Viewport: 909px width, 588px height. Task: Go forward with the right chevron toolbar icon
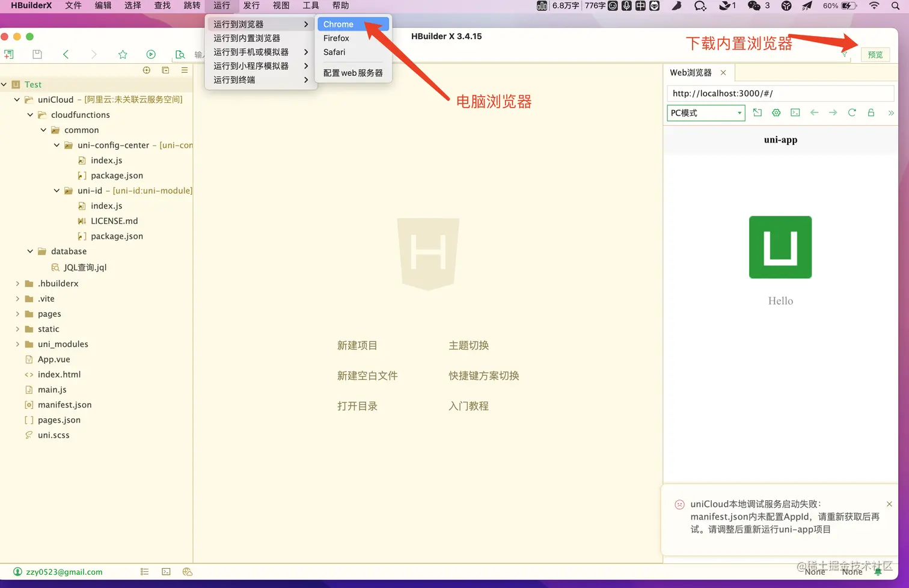(93, 54)
